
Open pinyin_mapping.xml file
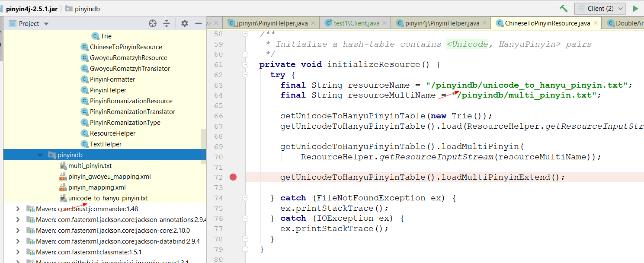pos(97,187)
